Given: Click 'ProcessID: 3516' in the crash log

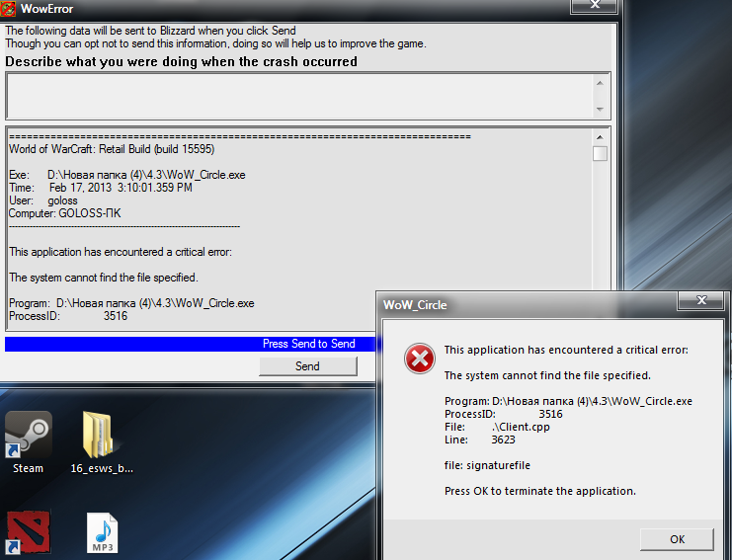Looking at the screenshot, I should point(68,316).
